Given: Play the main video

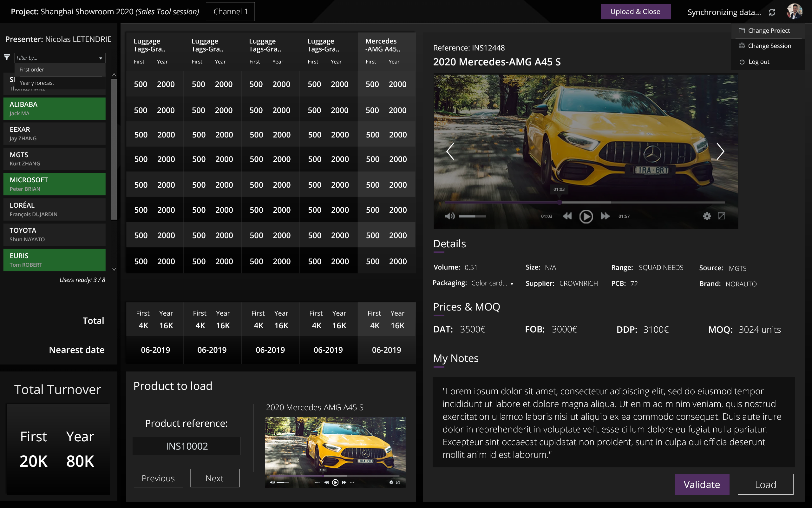Looking at the screenshot, I should tap(586, 216).
